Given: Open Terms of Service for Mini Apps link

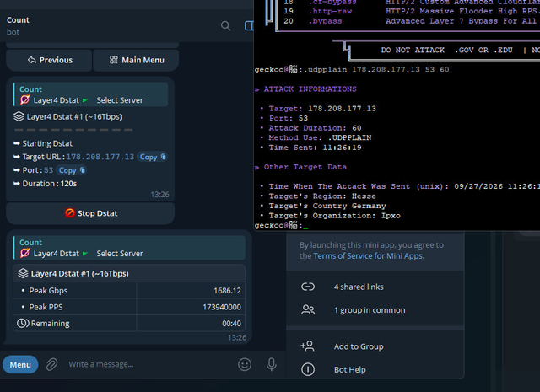Looking at the screenshot, I should click(x=369, y=256).
